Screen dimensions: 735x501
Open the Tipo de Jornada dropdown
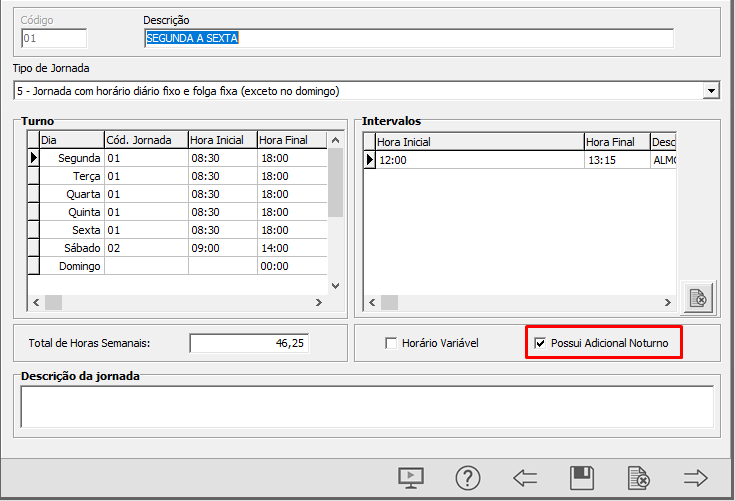coord(711,91)
